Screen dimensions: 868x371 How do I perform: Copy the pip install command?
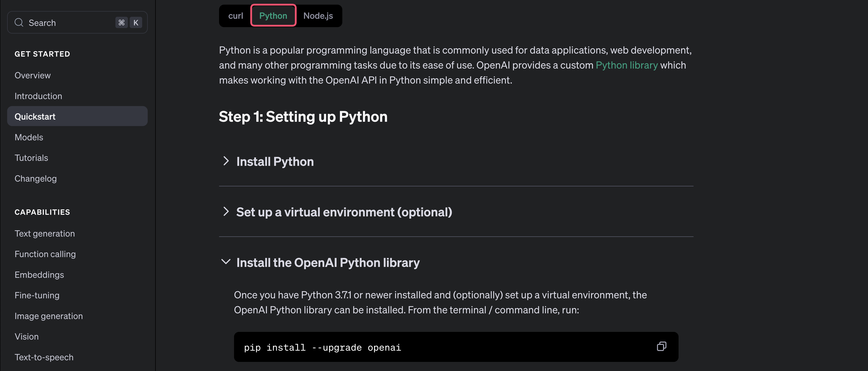661,346
